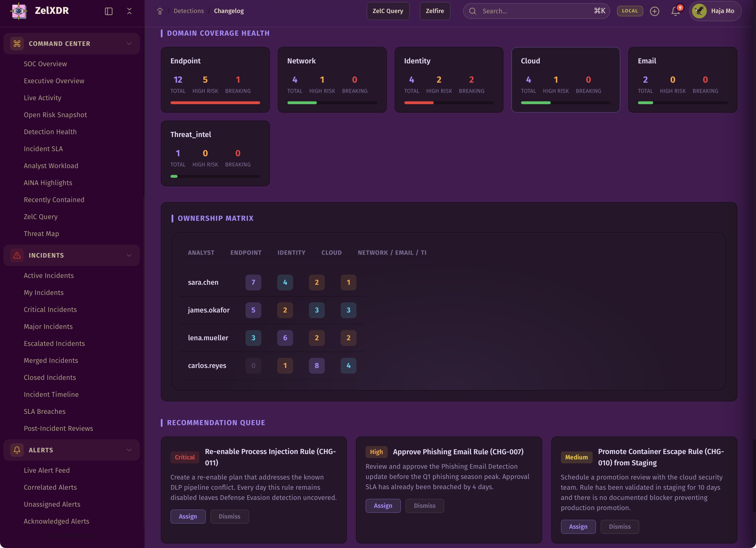
Task: Collapse the Command Center section chevron
Action: coord(129,44)
